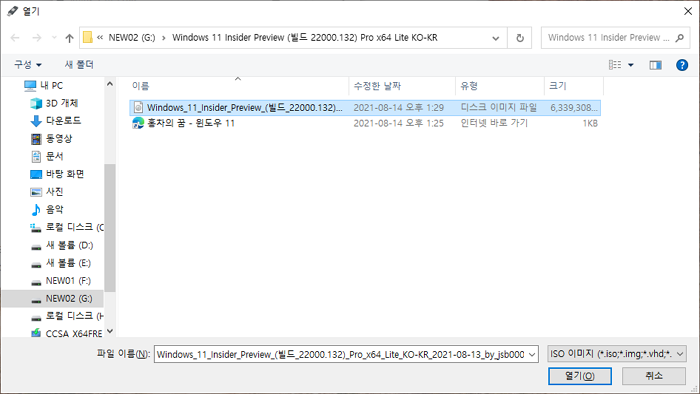Select NEW01 (F:) drive
The height and width of the screenshot is (394, 700).
pyautogui.click(x=60, y=281)
